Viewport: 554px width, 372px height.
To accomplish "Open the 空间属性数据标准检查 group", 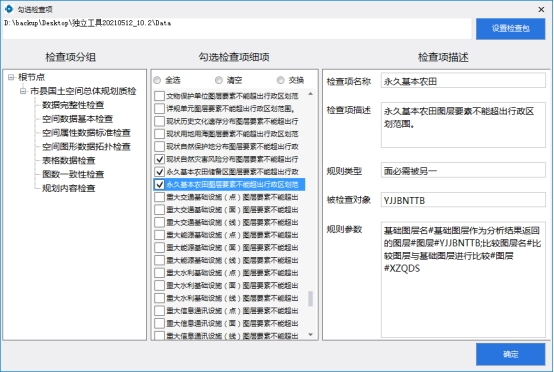I will click(x=86, y=133).
